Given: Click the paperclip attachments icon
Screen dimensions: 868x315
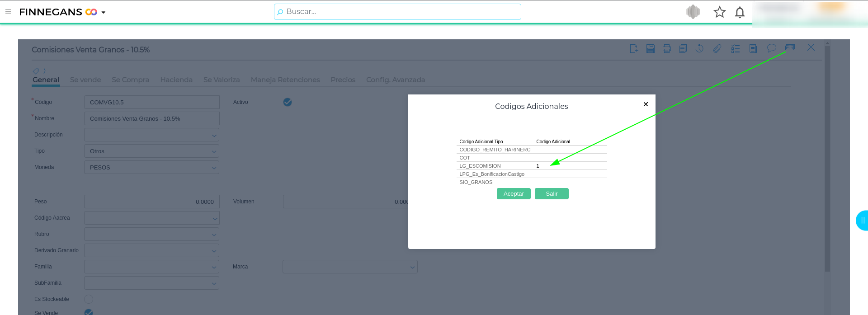Looking at the screenshot, I should point(717,48).
